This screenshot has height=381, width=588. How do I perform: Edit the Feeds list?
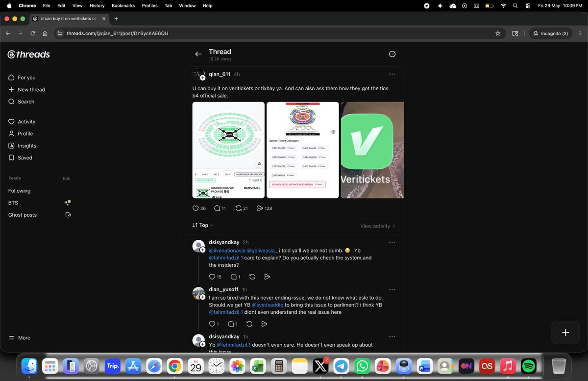pyautogui.click(x=67, y=178)
